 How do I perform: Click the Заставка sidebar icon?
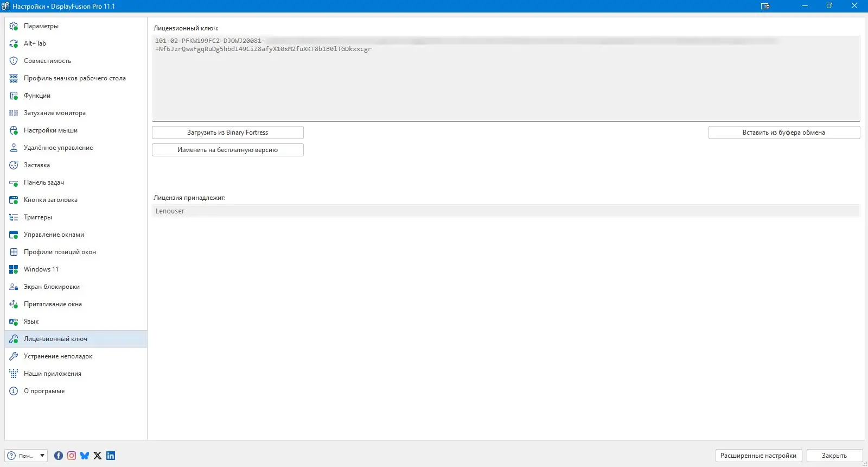14,165
